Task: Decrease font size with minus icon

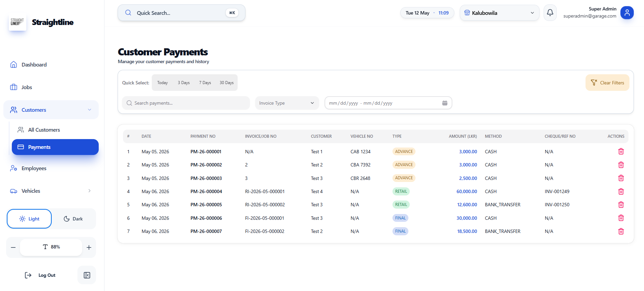Action: [13, 247]
